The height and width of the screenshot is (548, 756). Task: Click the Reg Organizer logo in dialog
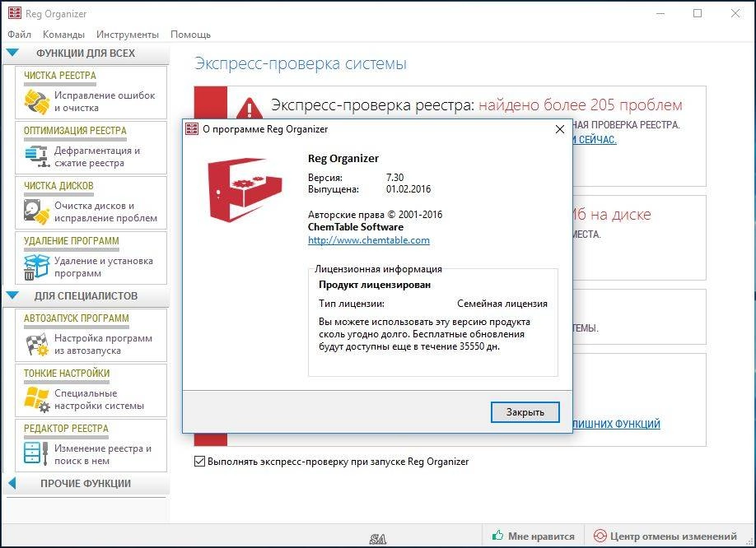[x=245, y=188]
